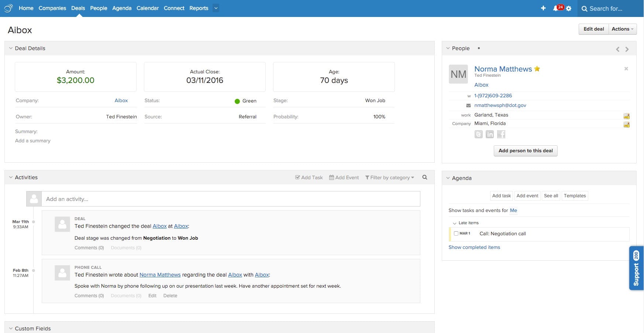
Task: Remove Norma Matthews from deal with X
Action: click(626, 69)
